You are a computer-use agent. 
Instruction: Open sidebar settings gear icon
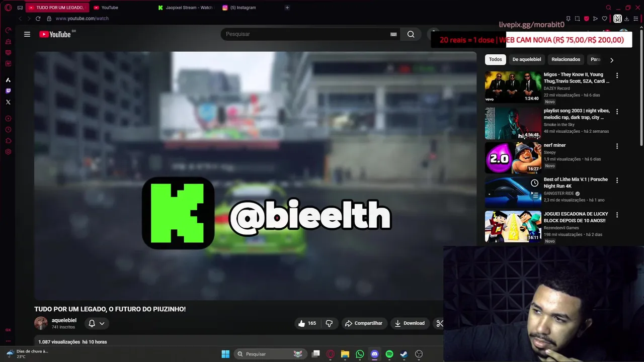click(8, 152)
